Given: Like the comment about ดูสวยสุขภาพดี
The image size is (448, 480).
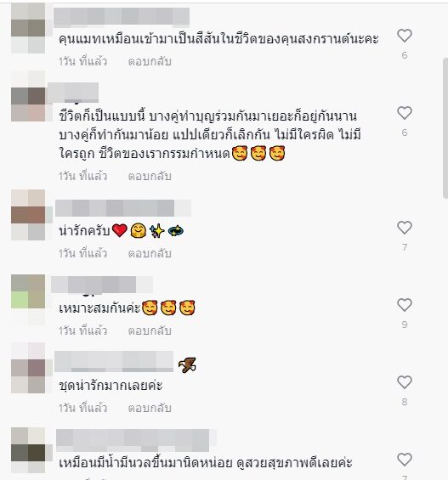Looking at the screenshot, I should 404,460.
